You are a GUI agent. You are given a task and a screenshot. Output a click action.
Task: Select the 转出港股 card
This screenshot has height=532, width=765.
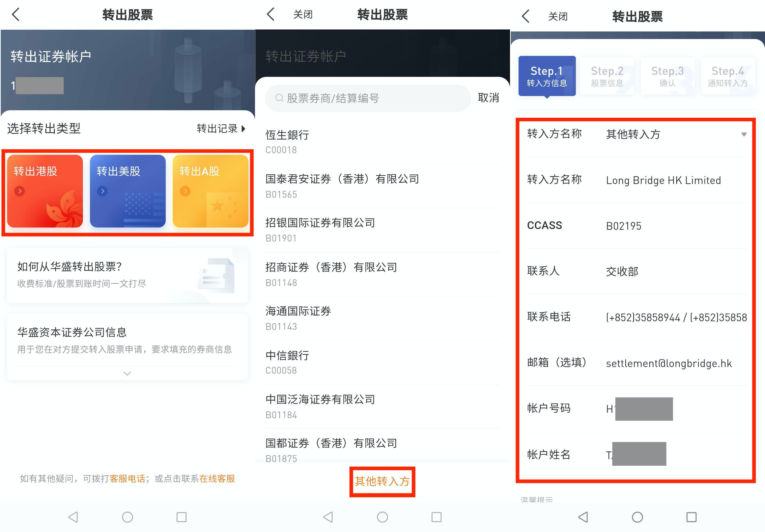click(x=45, y=191)
